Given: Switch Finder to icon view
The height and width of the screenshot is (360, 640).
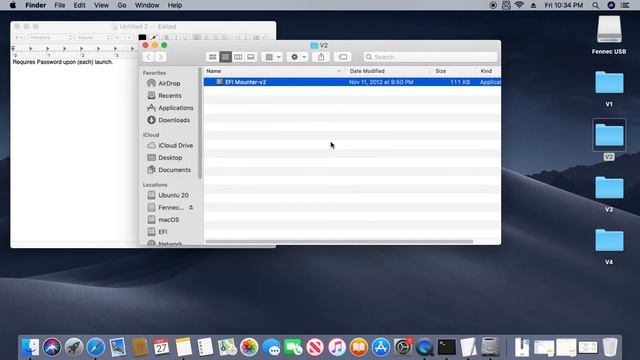Looking at the screenshot, I should tap(212, 57).
